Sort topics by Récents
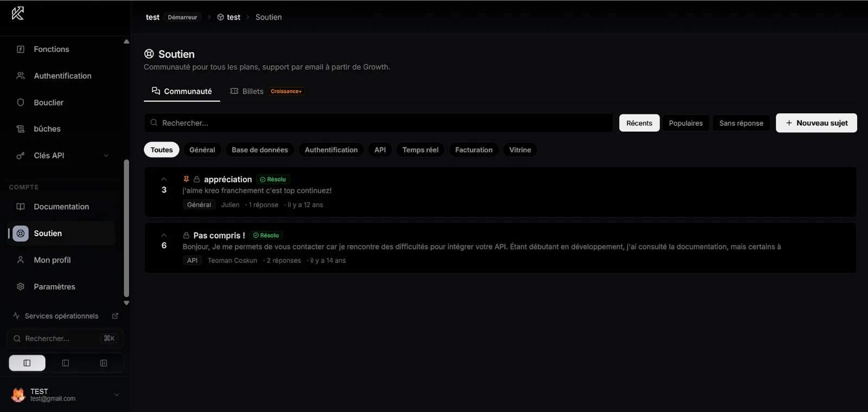868x412 pixels. click(640, 123)
